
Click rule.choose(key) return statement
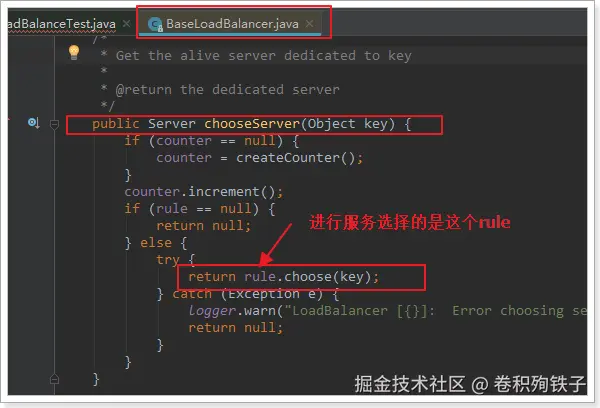click(283, 277)
